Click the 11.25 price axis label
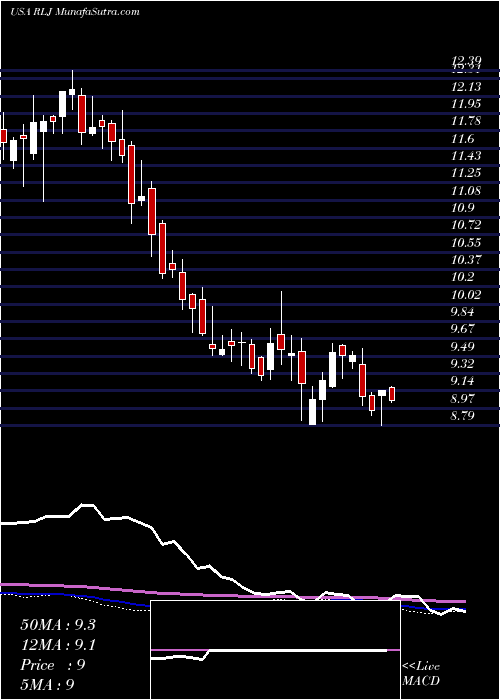500x700 pixels. click(466, 173)
